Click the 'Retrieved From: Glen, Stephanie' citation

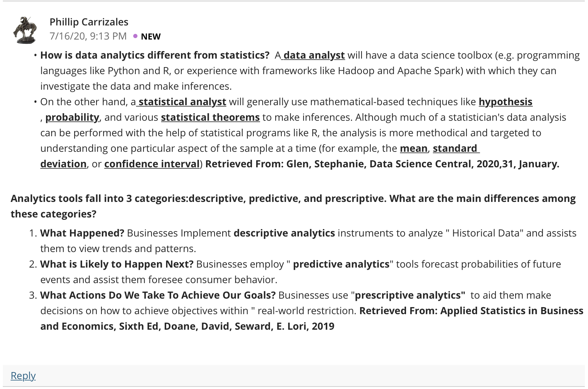[382, 164]
